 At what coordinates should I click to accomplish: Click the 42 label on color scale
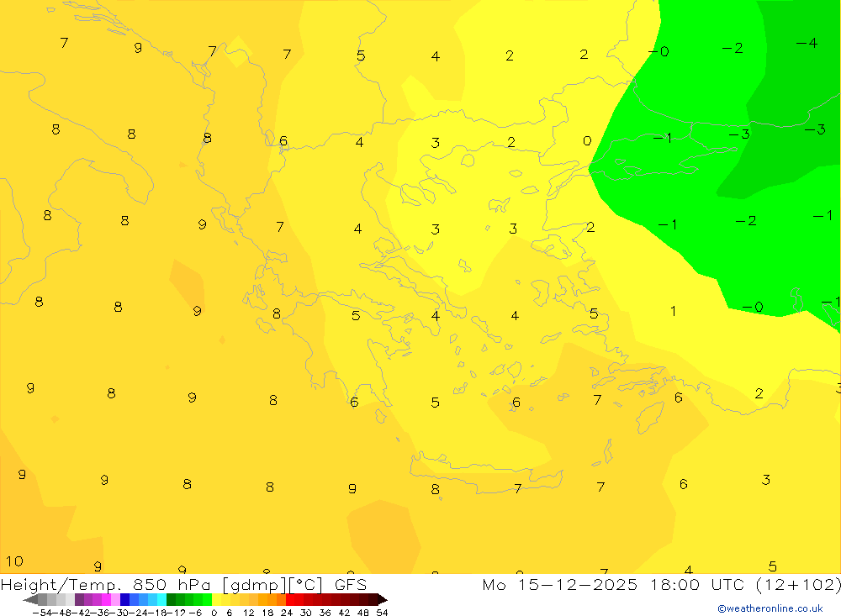coord(344,613)
